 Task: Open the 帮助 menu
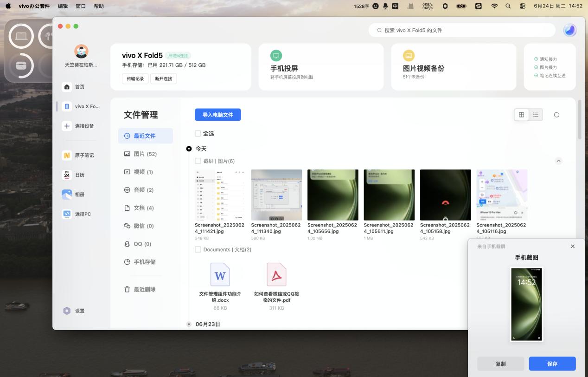tap(99, 6)
